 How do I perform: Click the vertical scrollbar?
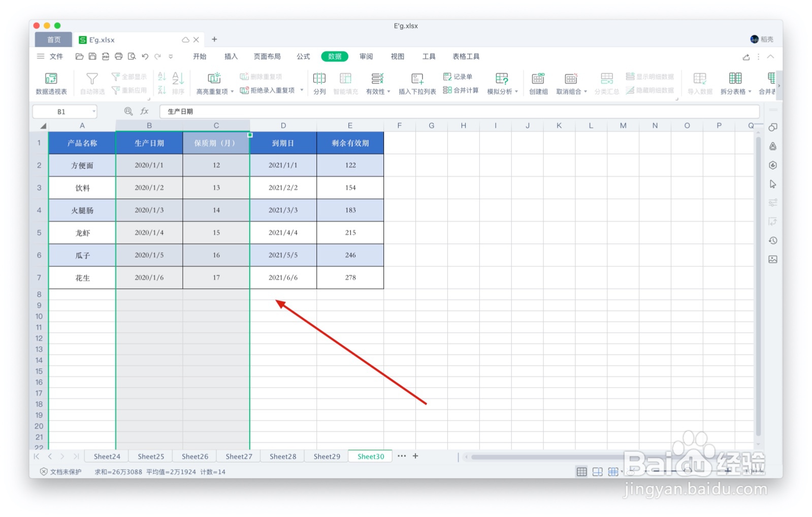pyautogui.click(x=758, y=286)
